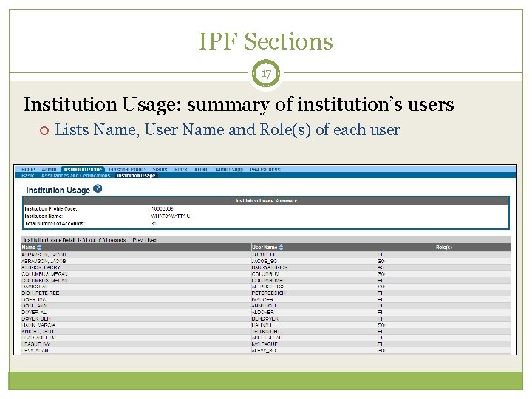Click the Institution Usage page heading

click(x=58, y=190)
